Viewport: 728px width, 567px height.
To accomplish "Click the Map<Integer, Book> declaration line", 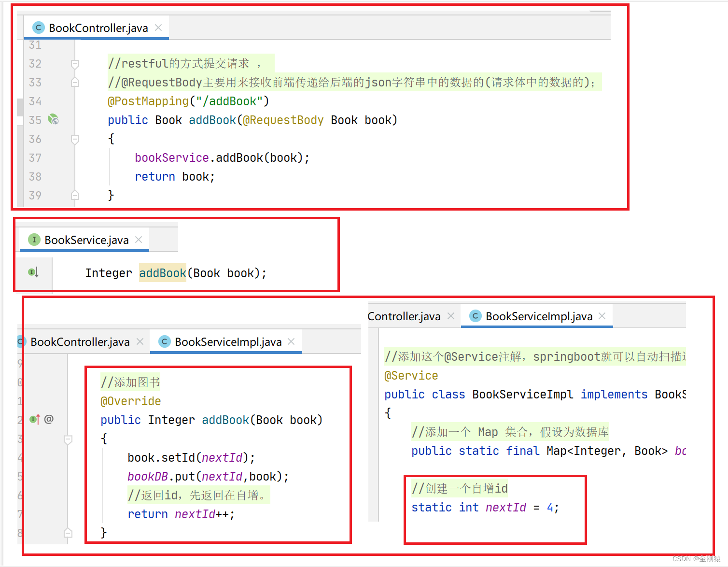I will click(548, 451).
